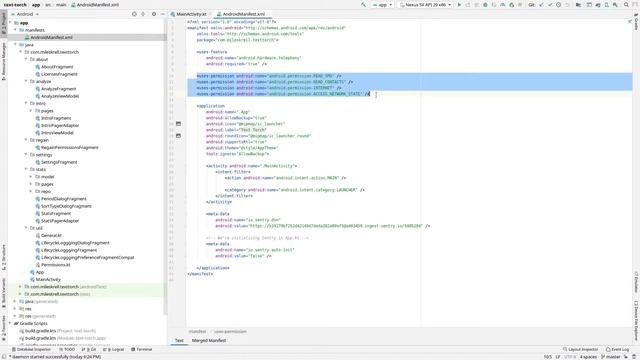Open PeriodDialogFragment class
The width and height of the screenshot is (640, 360).
pos(63,199)
